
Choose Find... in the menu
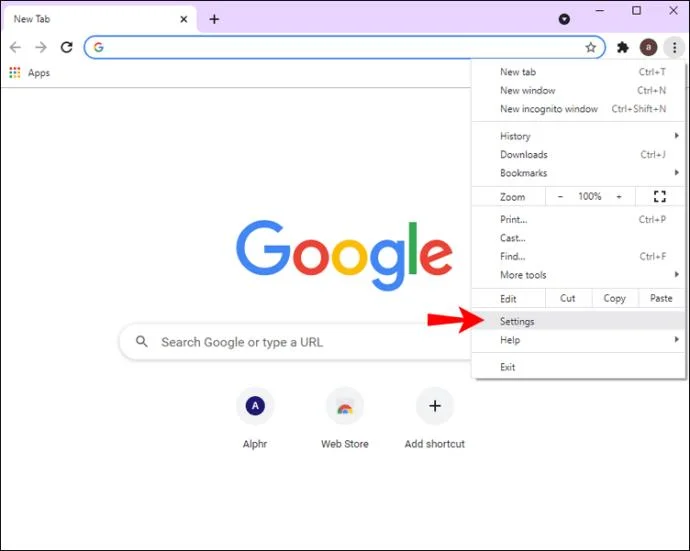tap(578, 256)
